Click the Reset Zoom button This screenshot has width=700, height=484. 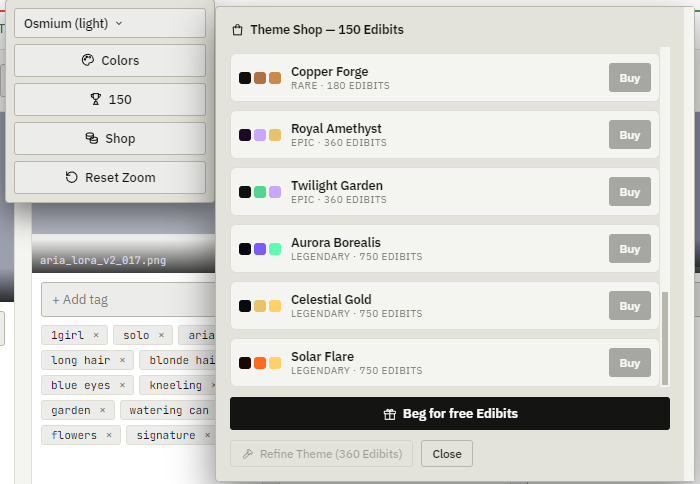(x=110, y=177)
